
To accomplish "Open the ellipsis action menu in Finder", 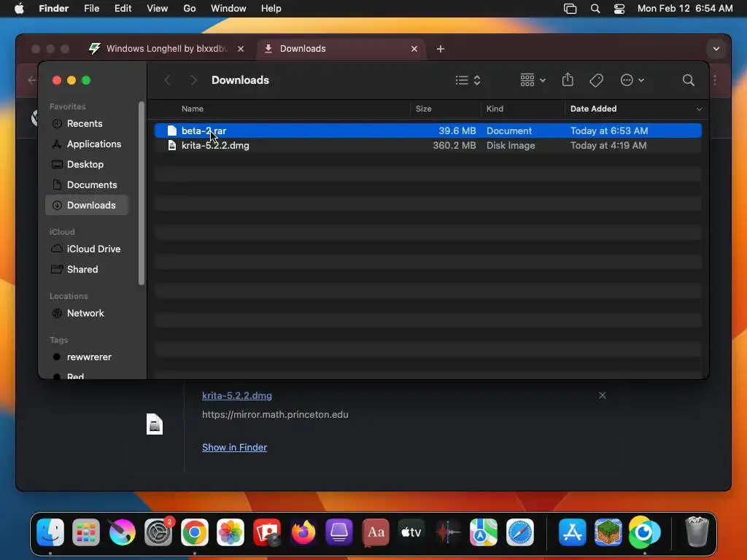I will (632, 80).
